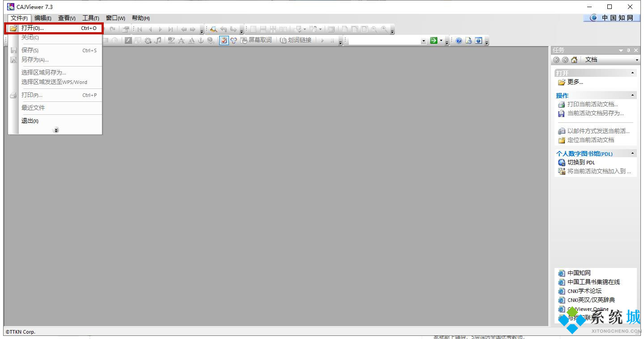Click the zoom out magnifier icon
The image size is (644, 339).
[374, 29]
